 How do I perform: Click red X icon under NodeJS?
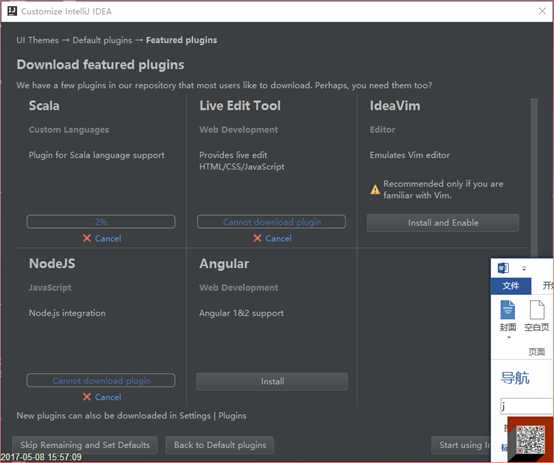[87, 397]
